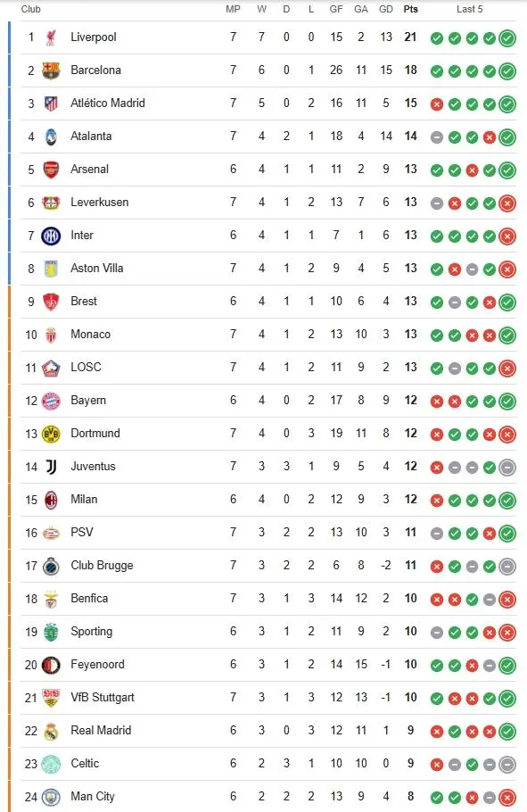Click the Inter club logo

pyautogui.click(x=51, y=236)
